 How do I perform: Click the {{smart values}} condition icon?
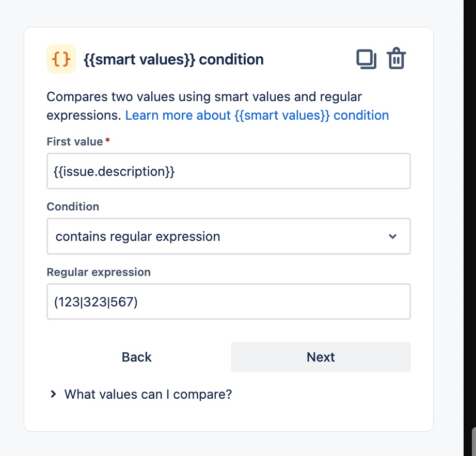61,59
